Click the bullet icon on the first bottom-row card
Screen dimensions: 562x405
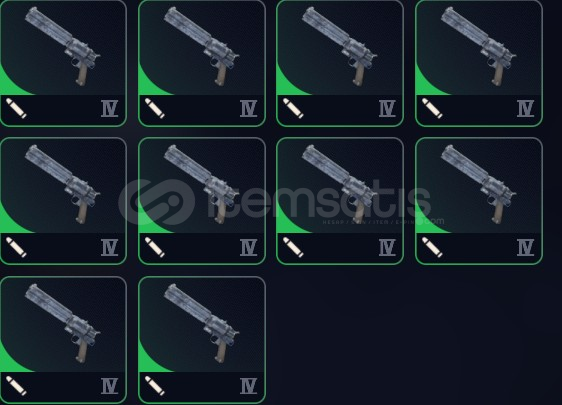coord(16,386)
